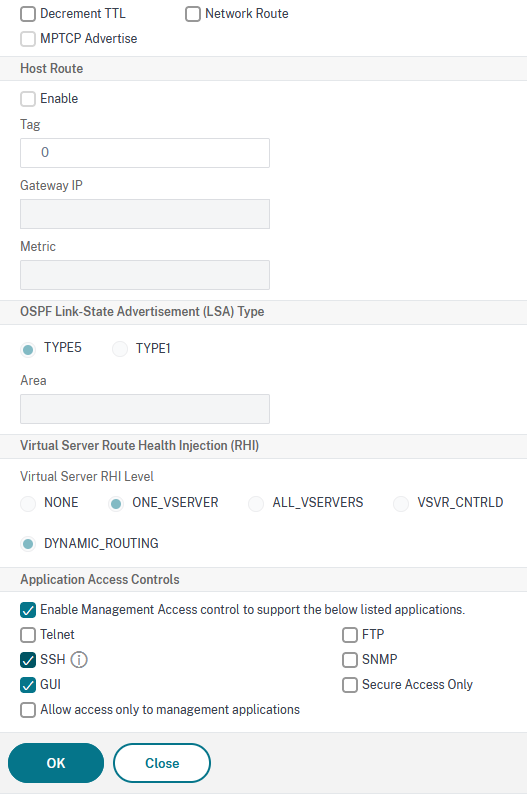
Task: Enable Telnet application access
Action: (28, 635)
